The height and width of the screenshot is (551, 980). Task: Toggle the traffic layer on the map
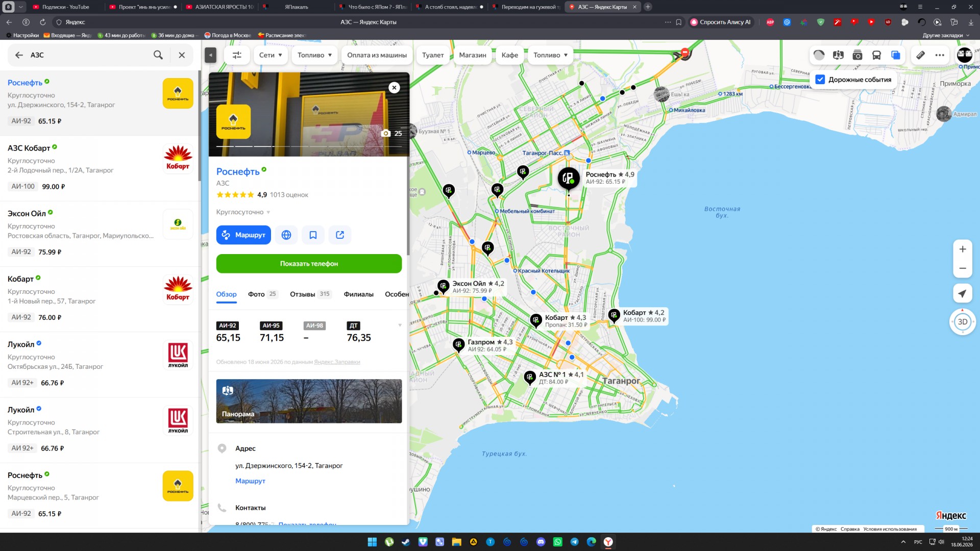[x=819, y=55]
